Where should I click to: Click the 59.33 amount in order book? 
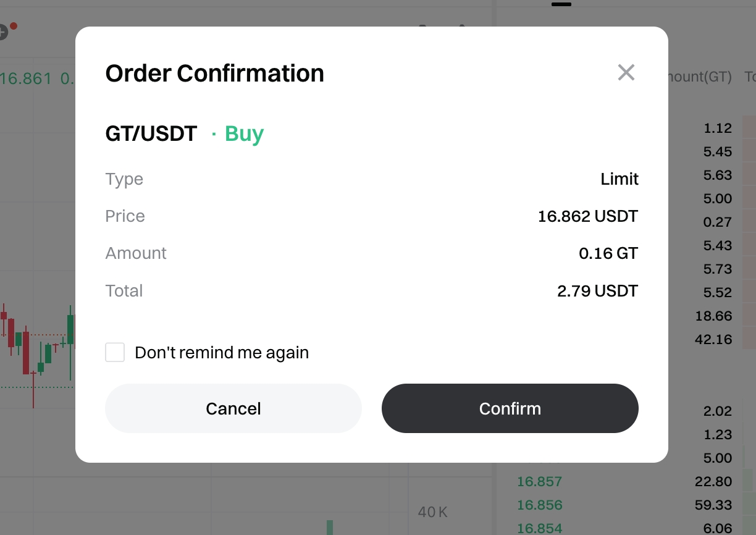tap(713, 505)
